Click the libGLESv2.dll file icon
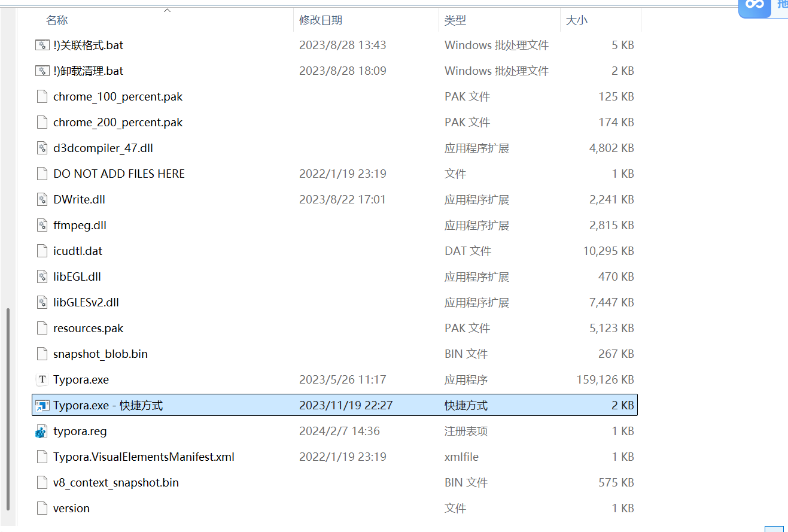 click(42, 302)
